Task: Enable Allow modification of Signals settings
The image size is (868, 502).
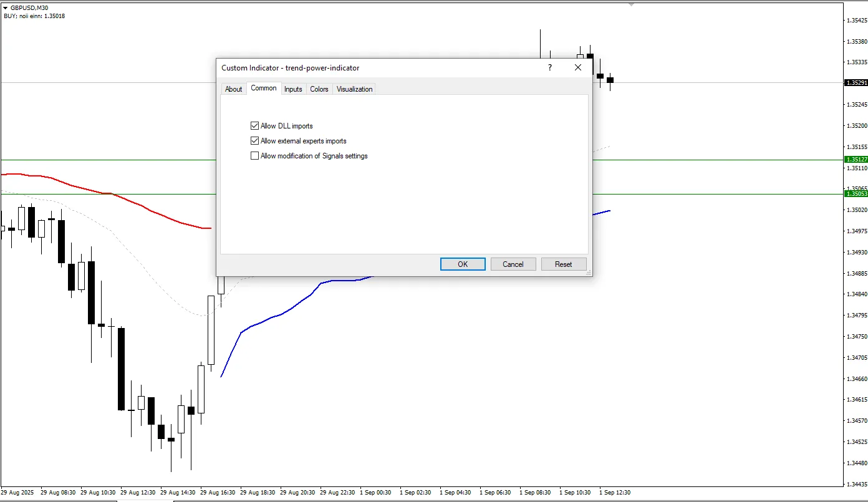Action: [254, 156]
